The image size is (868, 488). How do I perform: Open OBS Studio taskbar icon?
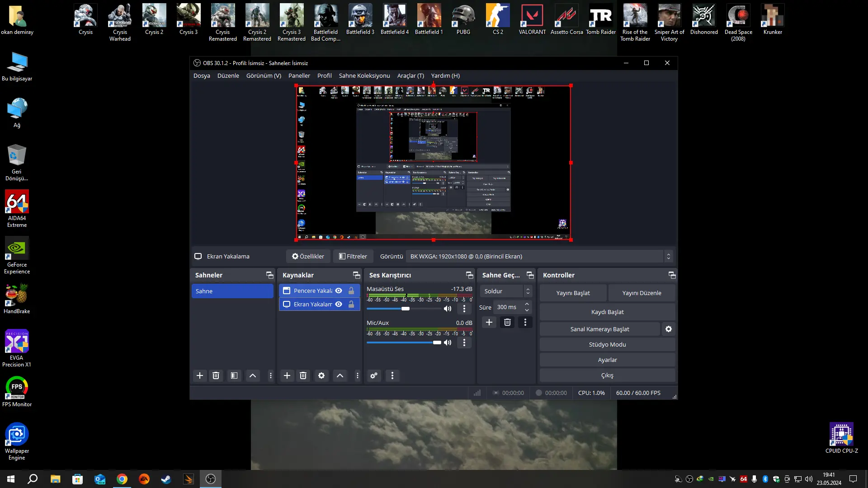tap(211, 479)
